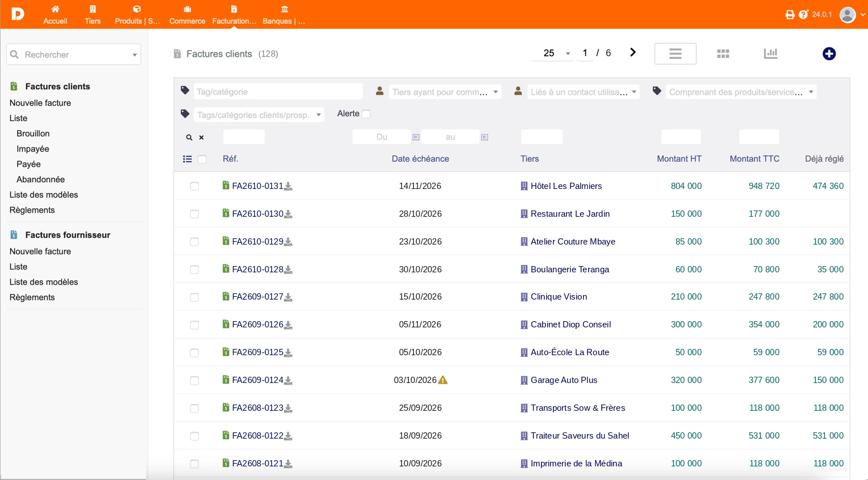Screen dimensions: 868x480
Task: Open the Commerce menu
Action: (x=187, y=15)
